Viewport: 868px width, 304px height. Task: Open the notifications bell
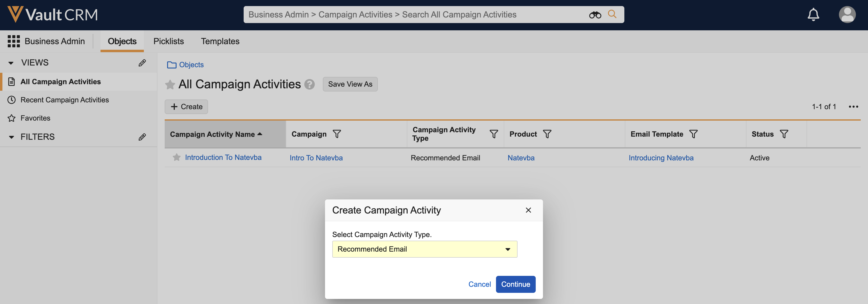coord(813,15)
